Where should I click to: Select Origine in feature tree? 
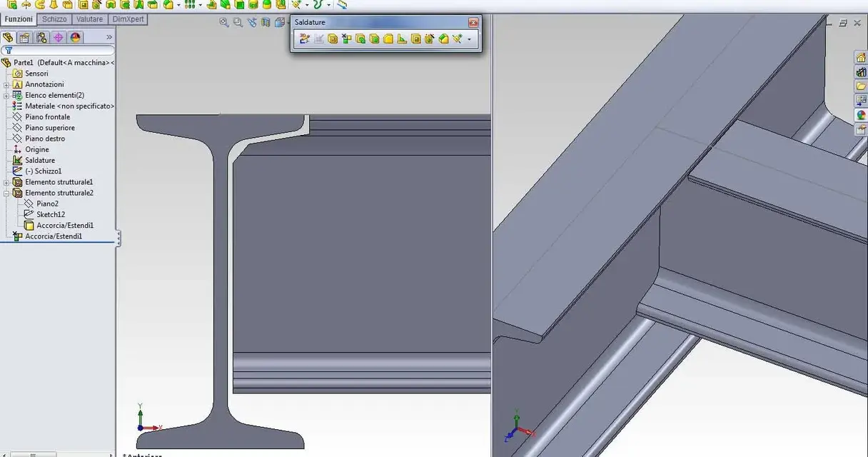pyautogui.click(x=37, y=149)
